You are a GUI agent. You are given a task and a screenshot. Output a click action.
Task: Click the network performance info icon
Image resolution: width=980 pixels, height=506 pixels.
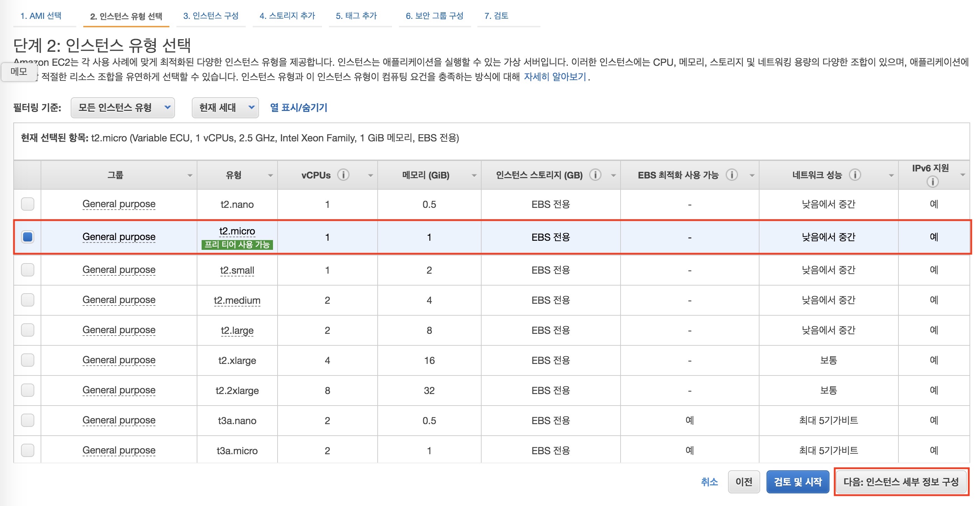coord(855,175)
